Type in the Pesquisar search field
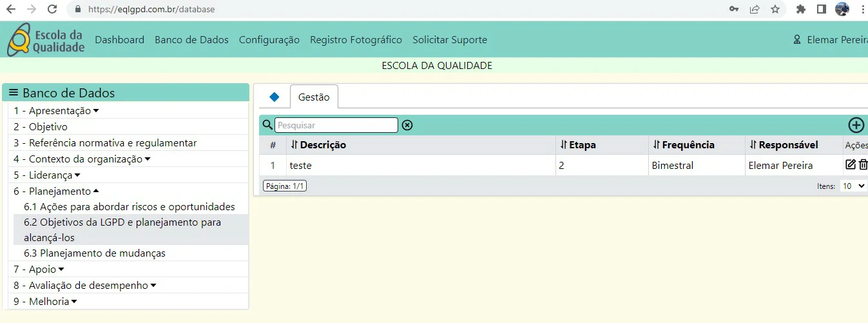The image size is (868, 323). (336, 125)
